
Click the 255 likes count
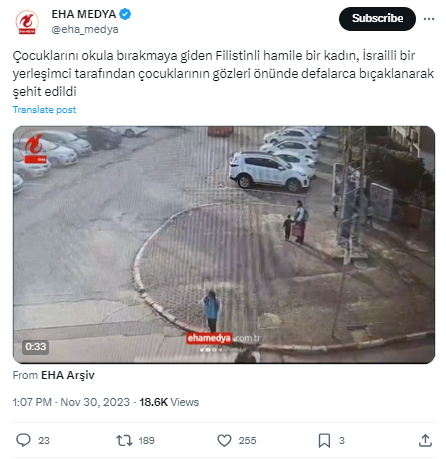(x=247, y=440)
